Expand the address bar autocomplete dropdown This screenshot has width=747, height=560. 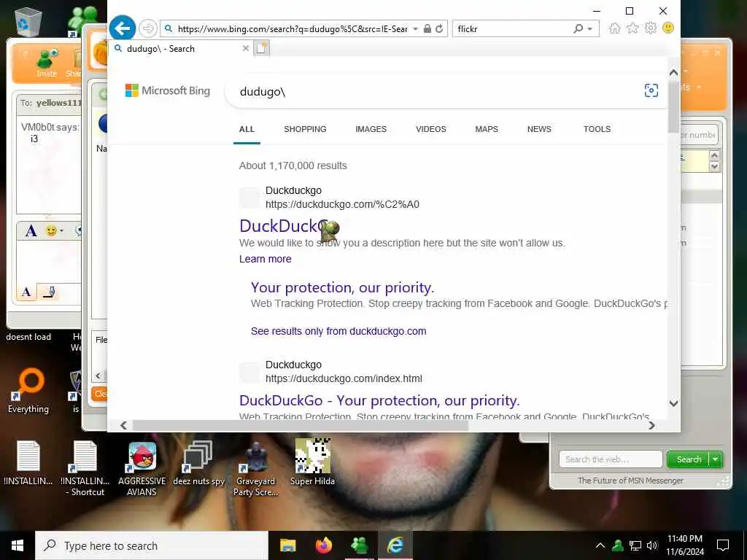click(x=415, y=29)
